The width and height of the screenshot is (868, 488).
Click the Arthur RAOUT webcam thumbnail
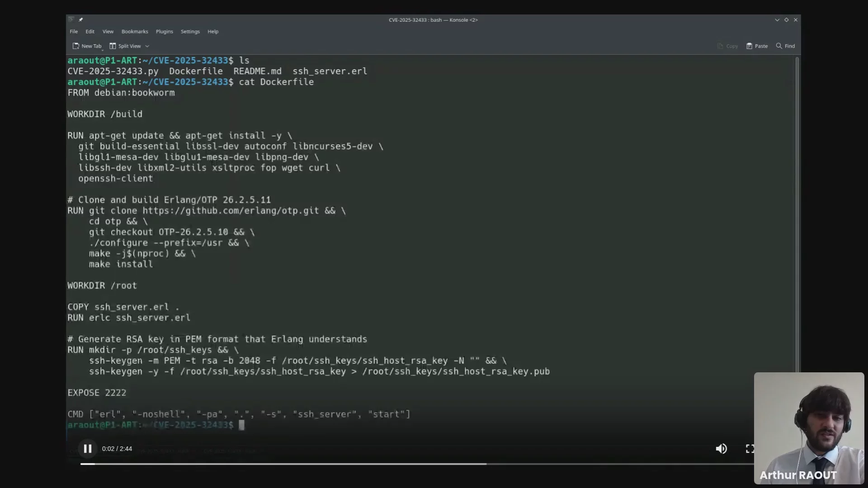pos(809,428)
